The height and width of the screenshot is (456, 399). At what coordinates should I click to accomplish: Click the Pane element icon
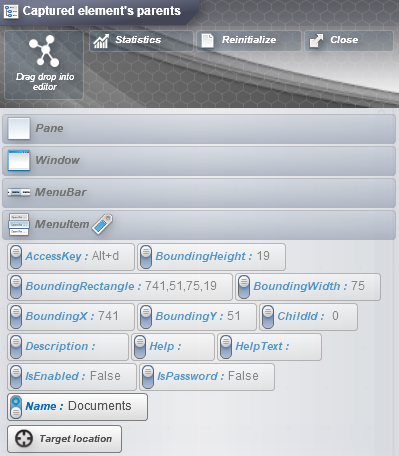click(19, 128)
